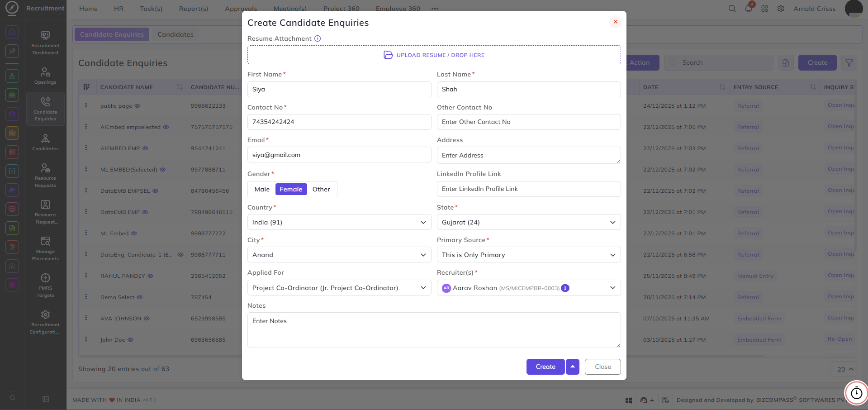Viewport: 868px width, 410px height.
Task: Open Manage Placements in sidebar
Action: (x=45, y=248)
